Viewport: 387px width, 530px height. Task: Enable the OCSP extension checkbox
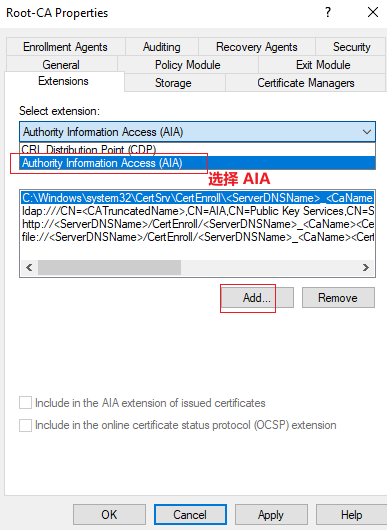coord(25,425)
